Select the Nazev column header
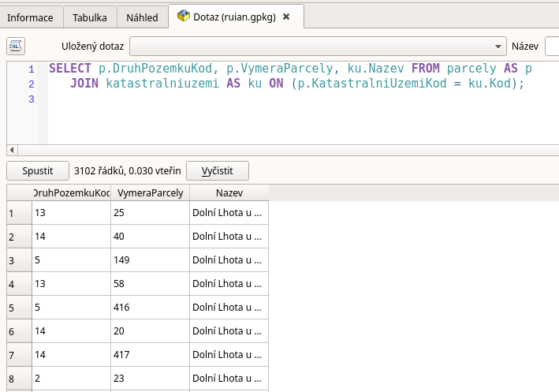The width and height of the screenshot is (559, 392). [x=229, y=193]
